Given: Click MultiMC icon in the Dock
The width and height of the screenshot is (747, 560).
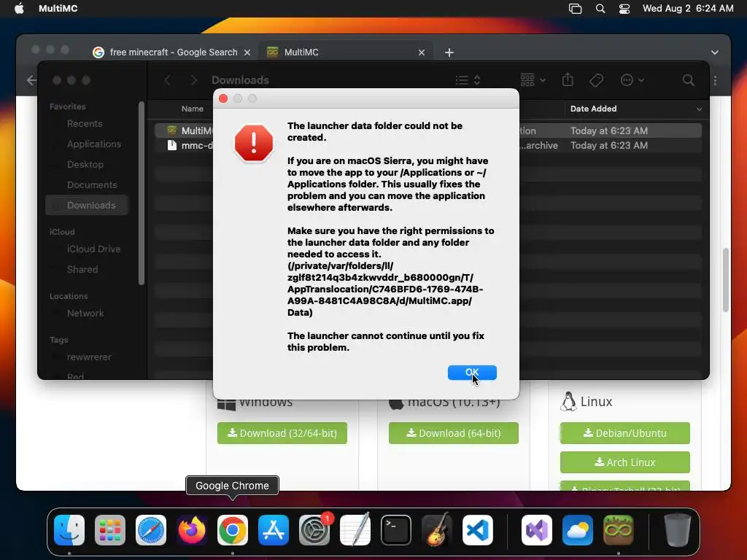Looking at the screenshot, I should tap(619, 530).
